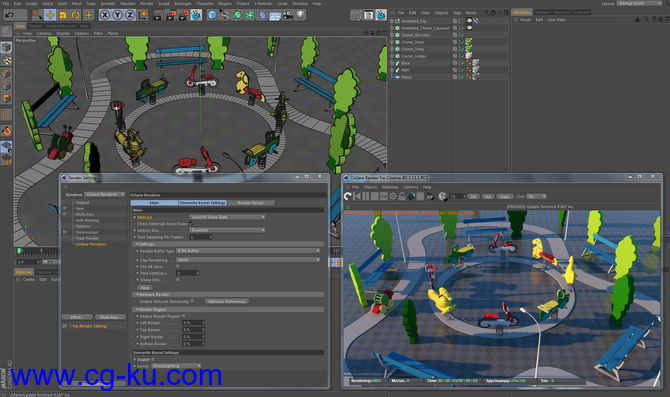Open the Method dropdown Send All Scene Data
Image resolution: width=670 pixels, height=397 pixels.
point(228,217)
